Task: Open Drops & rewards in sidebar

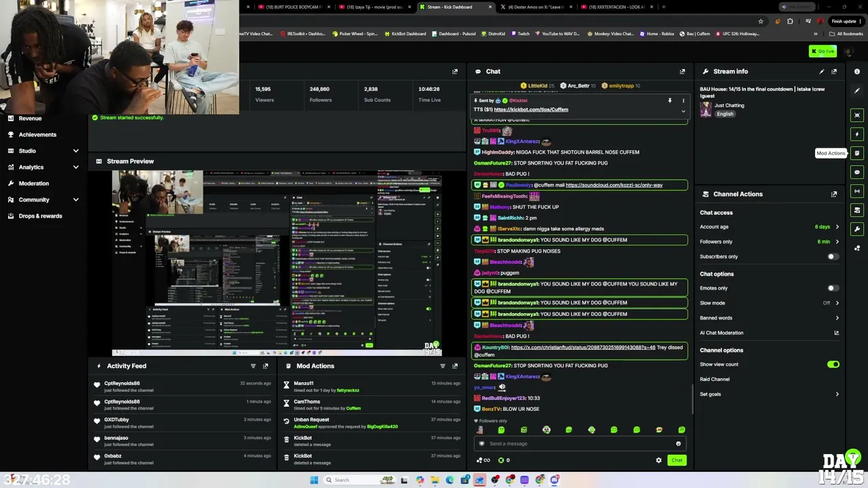Action: 40,216
